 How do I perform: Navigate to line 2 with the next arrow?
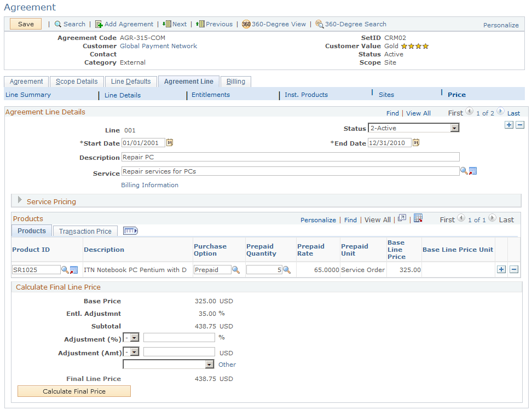pos(500,112)
